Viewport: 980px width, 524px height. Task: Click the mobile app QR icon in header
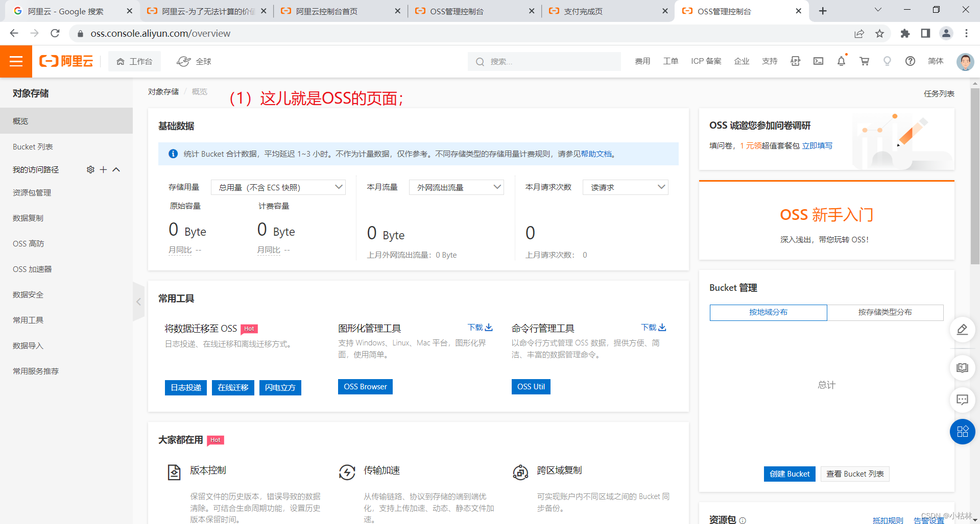tap(795, 61)
